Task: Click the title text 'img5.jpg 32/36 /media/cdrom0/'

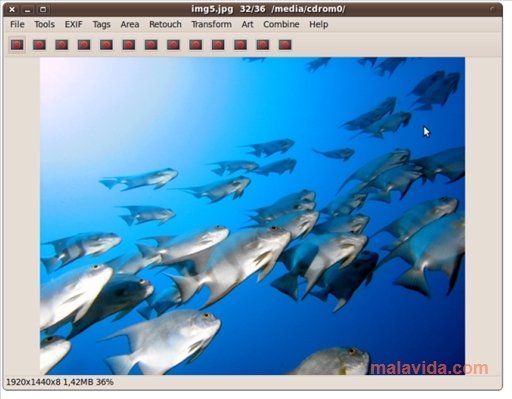Action: tap(268, 9)
